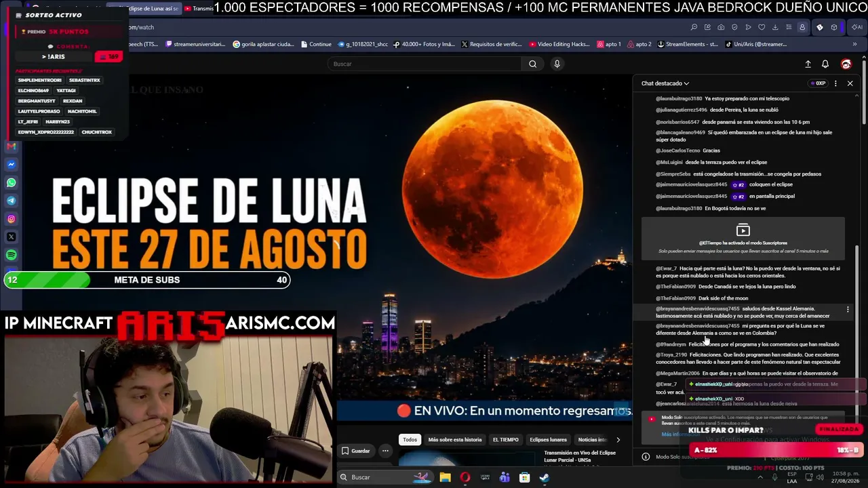Click the browser edit/note icon
This screenshot has height=488, width=868.
coord(707,27)
